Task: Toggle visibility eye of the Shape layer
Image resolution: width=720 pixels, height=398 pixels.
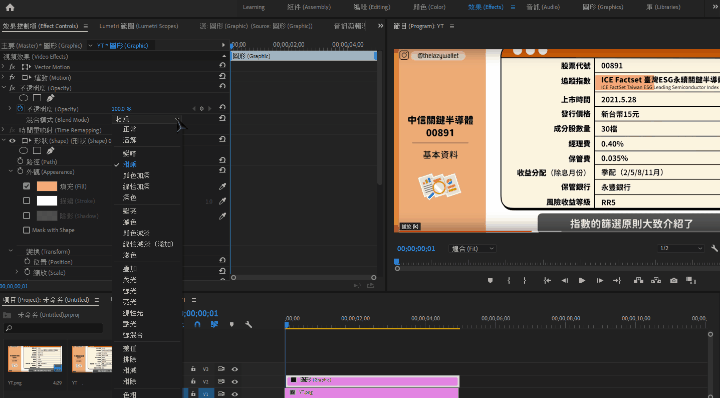Action: pyautogui.click(x=12, y=140)
